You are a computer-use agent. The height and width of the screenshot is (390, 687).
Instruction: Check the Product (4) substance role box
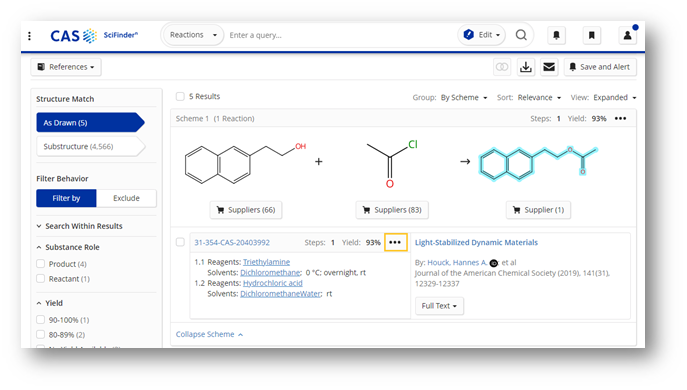click(x=41, y=264)
